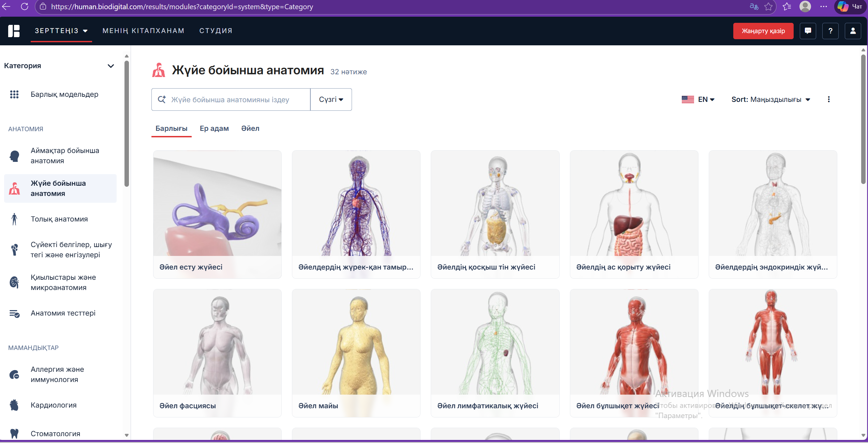This screenshot has height=443, width=868.
Task: Collapse the Категория section chevron
Action: point(111,66)
